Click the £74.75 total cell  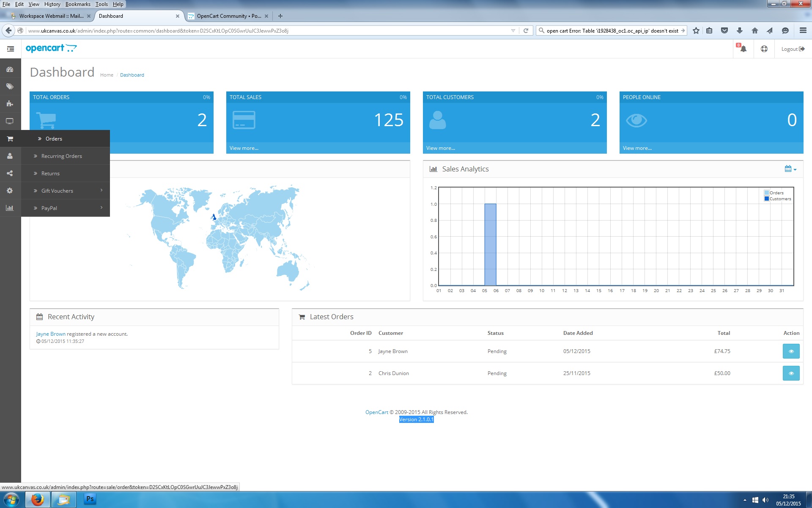pyautogui.click(x=722, y=351)
